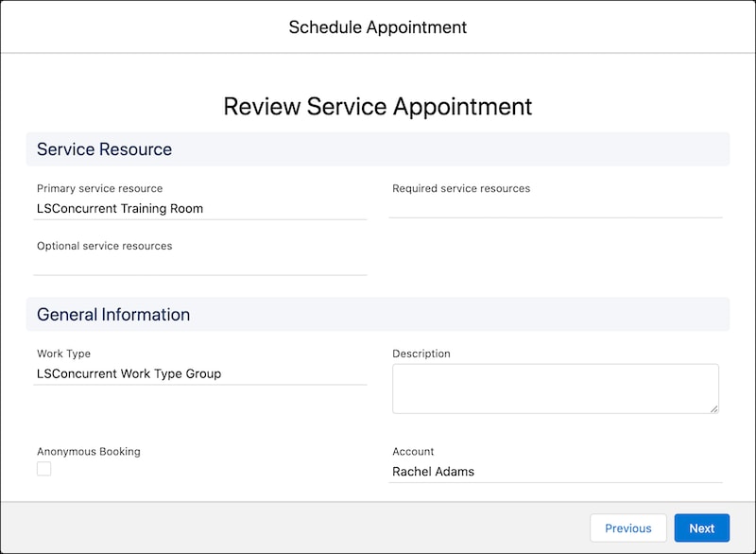Click the Service Resource section header

pyautogui.click(x=378, y=149)
